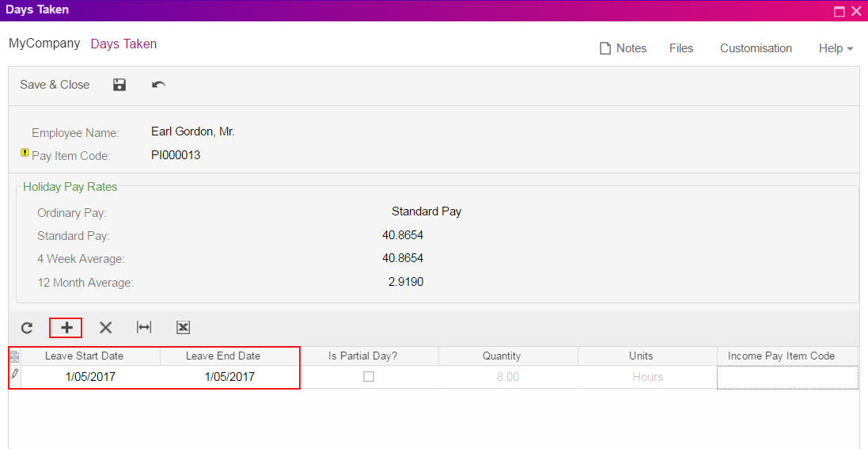Click the Standard Pay label
The width and height of the screenshot is (868, 449).
point(74,236)
